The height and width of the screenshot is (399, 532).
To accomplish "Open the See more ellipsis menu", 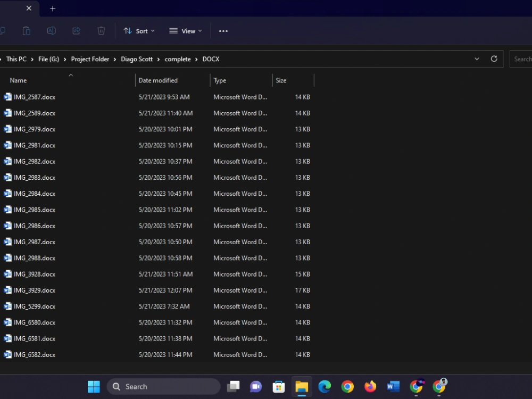I will [x=223, y=31].
